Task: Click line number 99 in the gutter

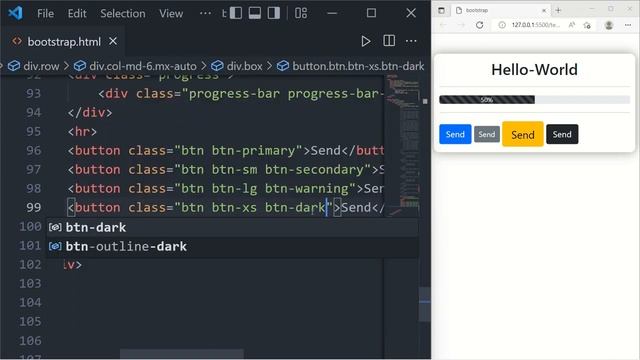Action: tap(33, 207)
